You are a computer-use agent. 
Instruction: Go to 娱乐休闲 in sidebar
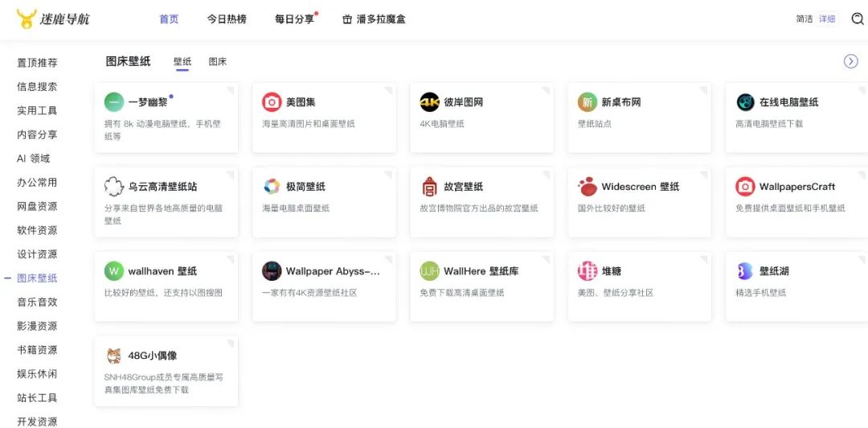coord(37,373)
